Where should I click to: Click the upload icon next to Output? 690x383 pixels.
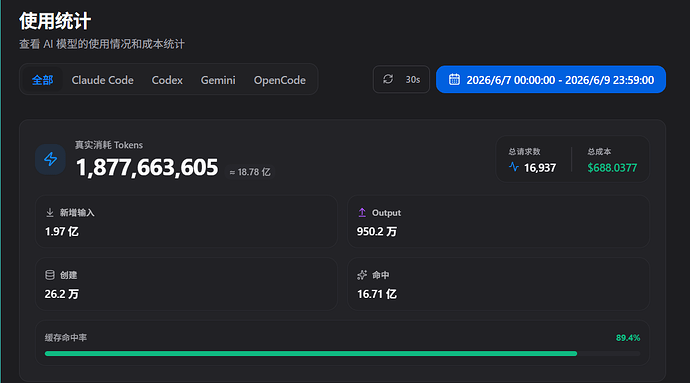tap(362, 213)
